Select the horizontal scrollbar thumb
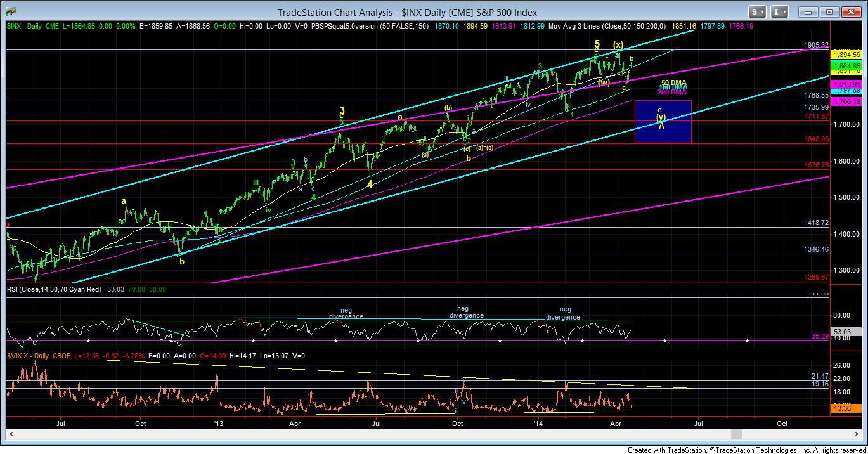The image size is (868, 454). [735, 434]
